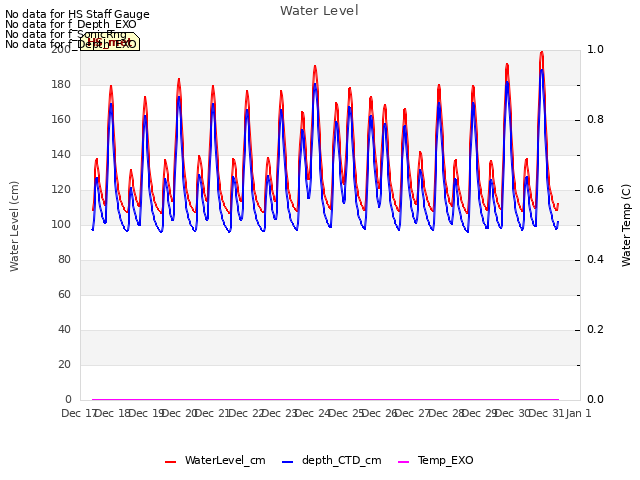The height and width of the screenshot is (480, 640).
Task: Click the 60 left-axis tick label
Action: point(64,294)
